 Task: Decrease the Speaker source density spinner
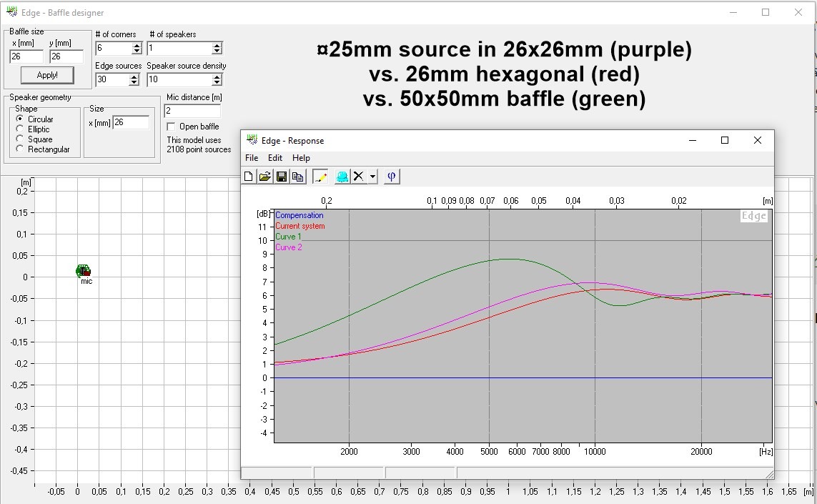tap(217, 82)
